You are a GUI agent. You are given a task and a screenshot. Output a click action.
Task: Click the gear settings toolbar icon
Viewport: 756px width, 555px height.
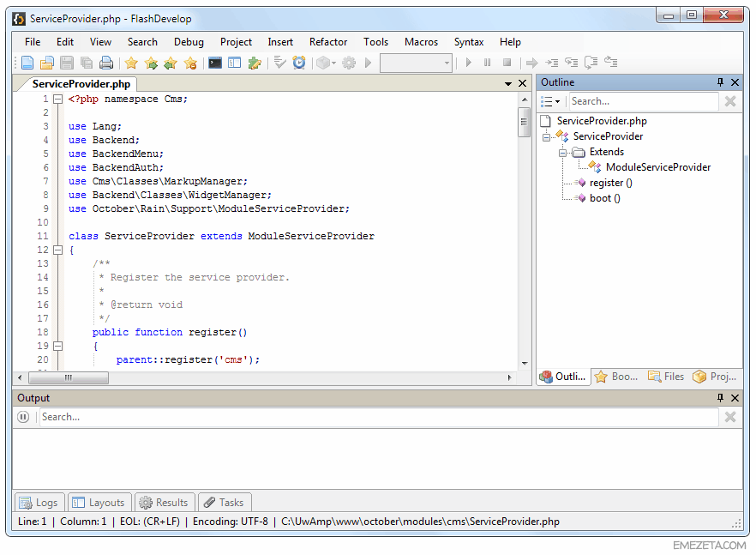coord(349,63)
